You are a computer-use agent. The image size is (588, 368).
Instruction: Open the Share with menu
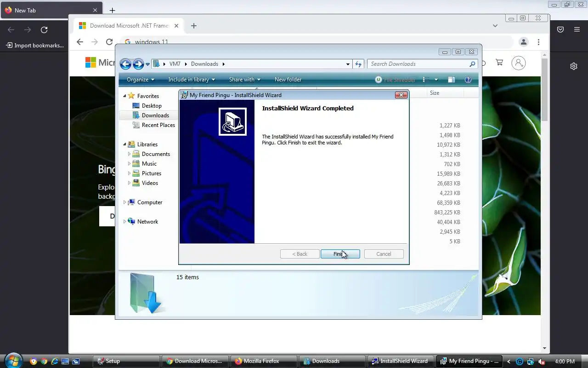244,80
